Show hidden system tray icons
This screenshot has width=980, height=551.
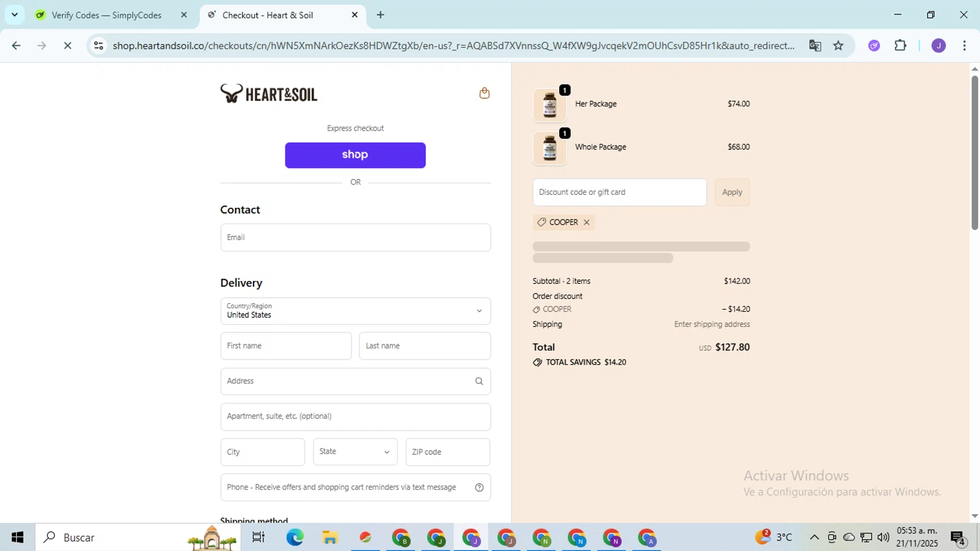click(814, 537)
